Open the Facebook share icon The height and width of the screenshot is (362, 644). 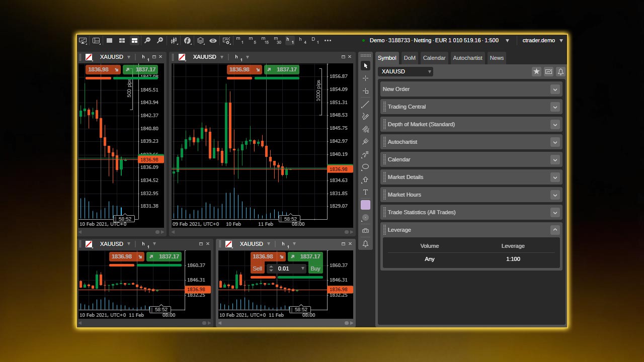point(188,41)
